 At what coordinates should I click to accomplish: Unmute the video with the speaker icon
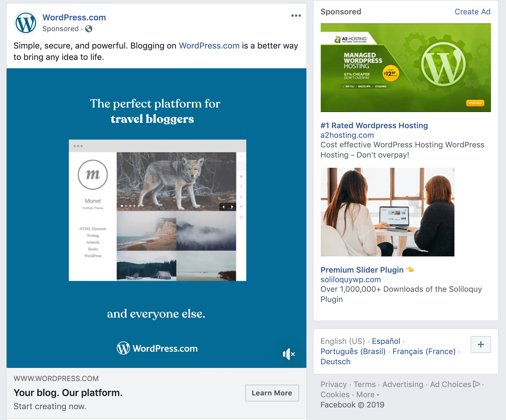[289, 354]
